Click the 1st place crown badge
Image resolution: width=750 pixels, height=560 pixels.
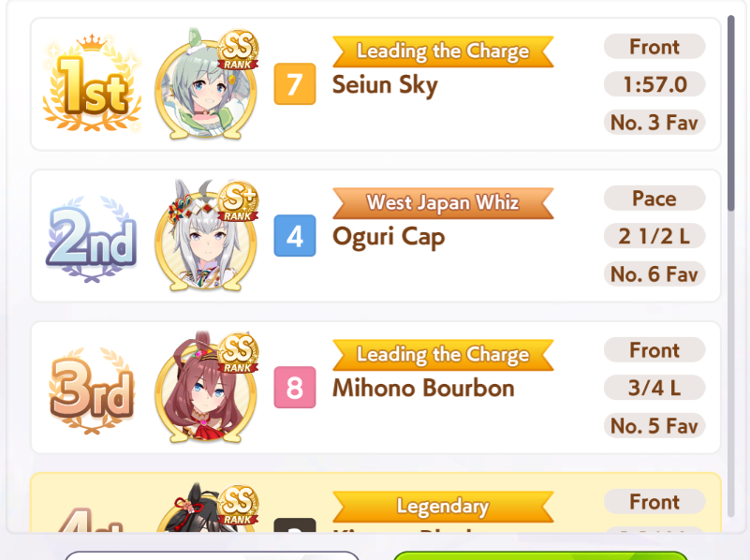pyautogui.click(x=92, y=83)
